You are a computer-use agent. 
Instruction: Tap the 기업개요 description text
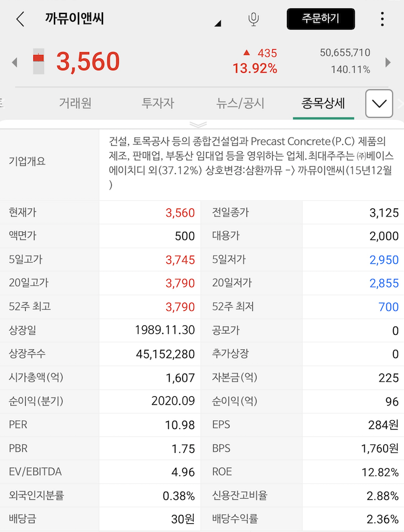click(251, 163)
